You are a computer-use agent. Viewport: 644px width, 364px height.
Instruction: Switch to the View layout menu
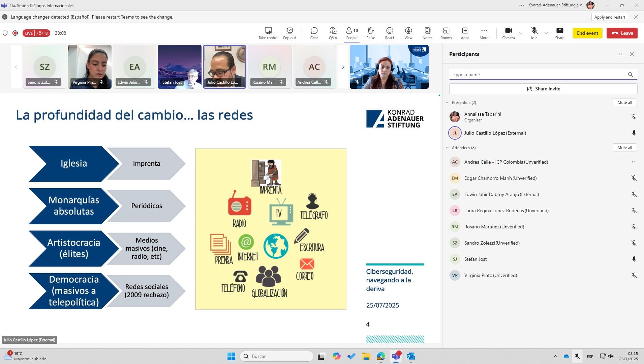pyautogui.click(x=408, y=33)
